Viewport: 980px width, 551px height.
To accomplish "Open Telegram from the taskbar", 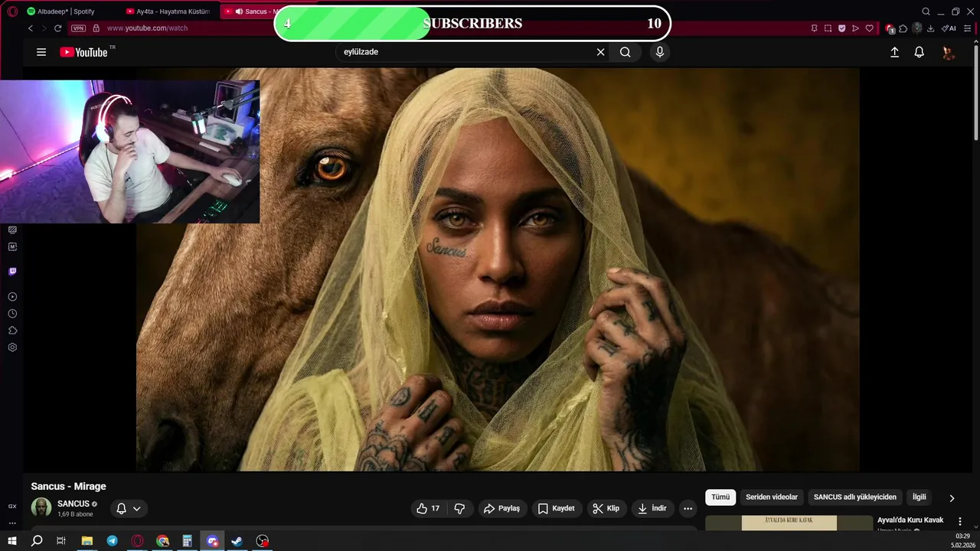I will coord(113,541).
